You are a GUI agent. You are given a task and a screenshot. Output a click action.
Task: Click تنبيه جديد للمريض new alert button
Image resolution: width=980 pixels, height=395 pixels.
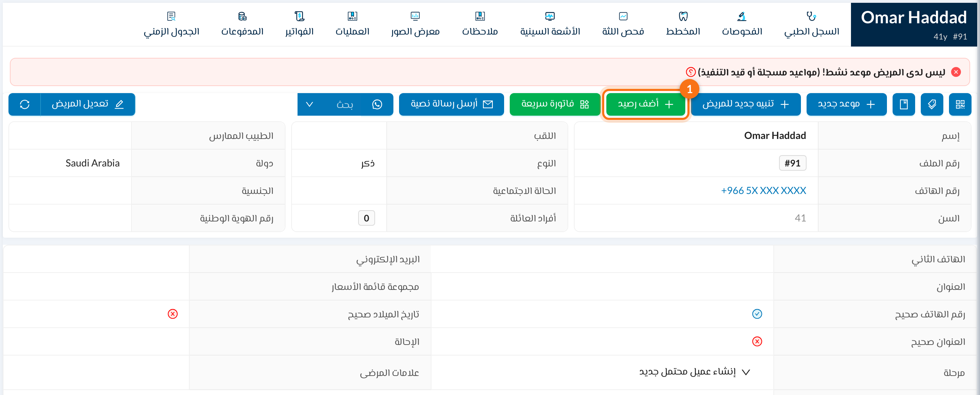[x=746, y=104]
